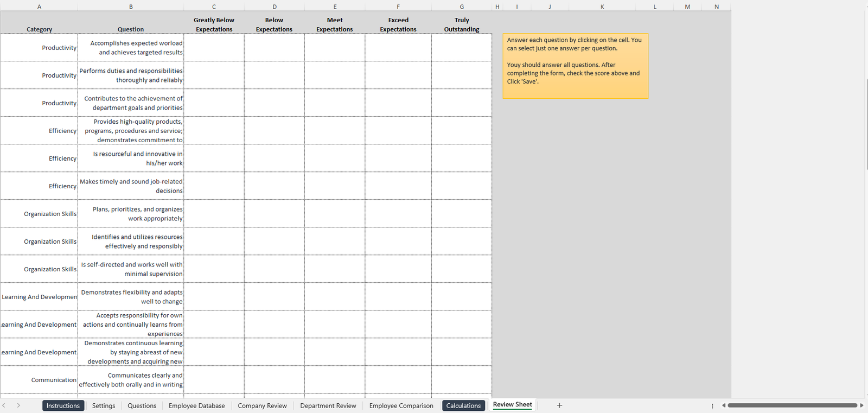Select Meet Expectations for first Productivity question
This screenshot has width=868, height=413.
tap(335, 48)
